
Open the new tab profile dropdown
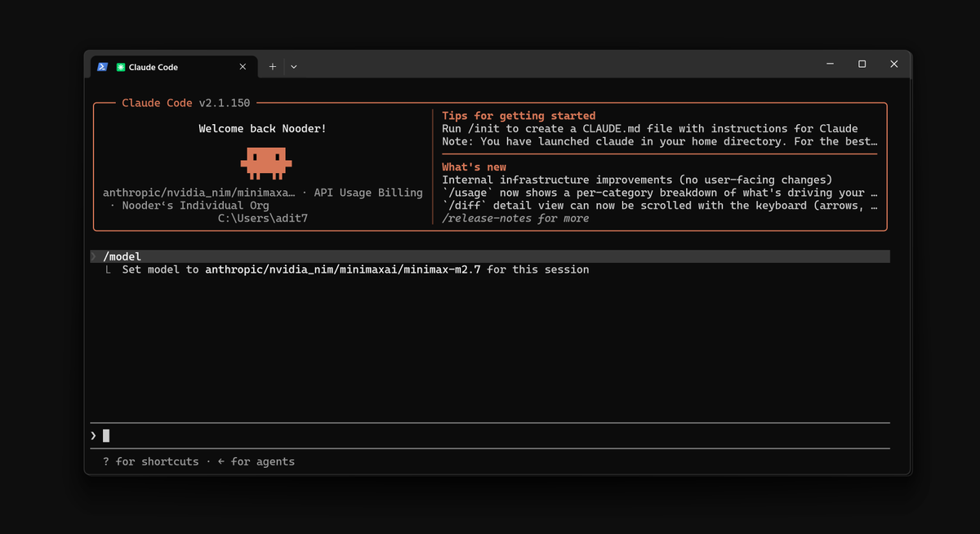[294, 67]
